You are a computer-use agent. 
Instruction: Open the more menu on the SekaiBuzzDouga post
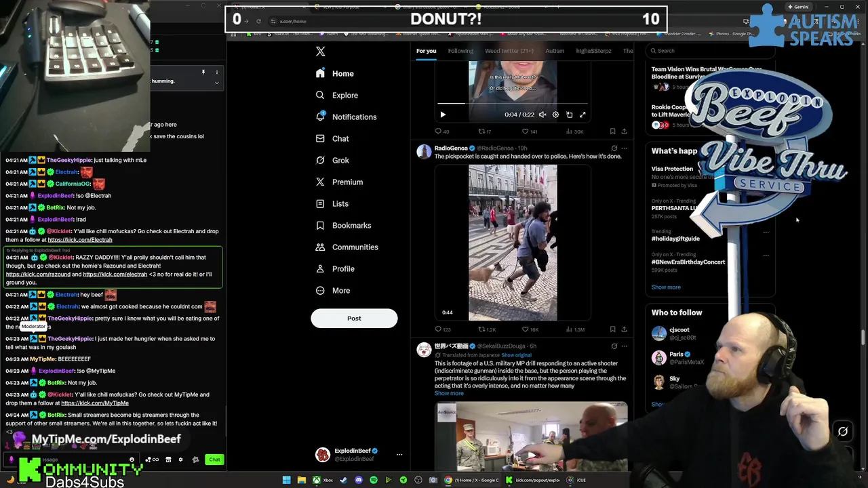click(624, 346)
